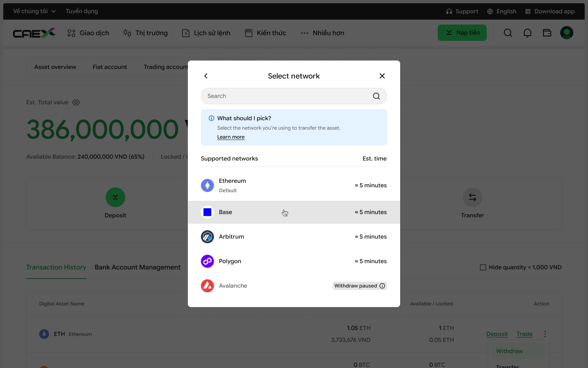This screenshot has width=588, height=368.
Task: Click the Arbitrum network icon
Action: point(207,237)
